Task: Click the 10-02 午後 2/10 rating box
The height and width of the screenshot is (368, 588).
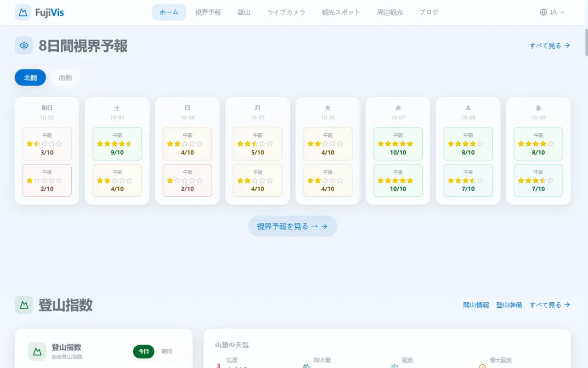Action: coord(47,180)
